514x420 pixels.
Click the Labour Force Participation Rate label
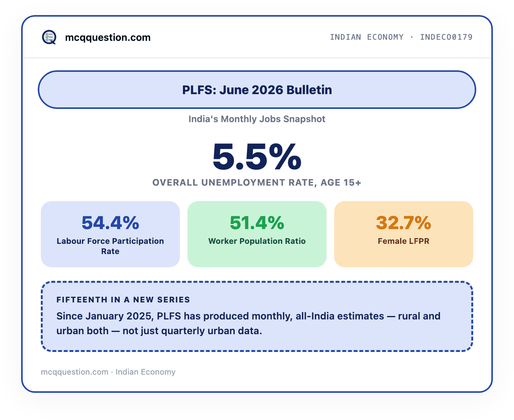point(110,246)
